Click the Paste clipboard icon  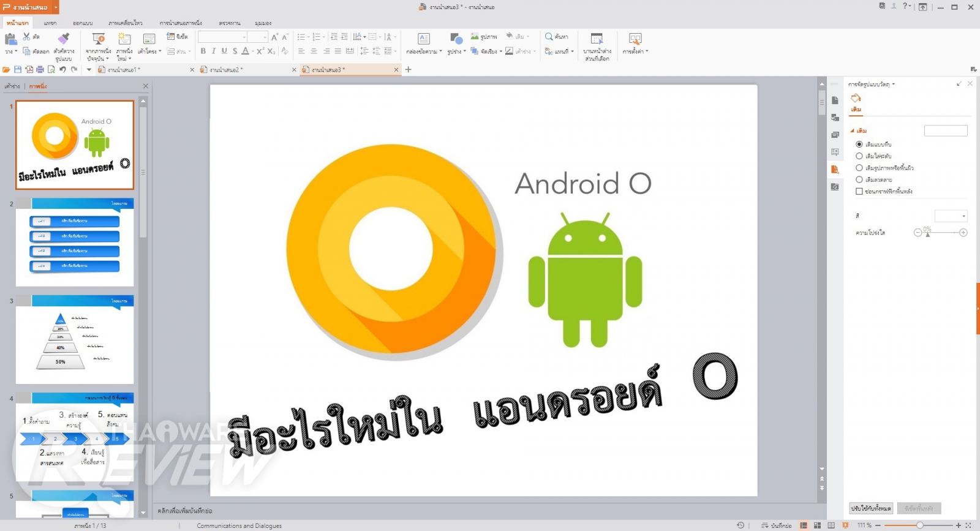coord(10,39)
